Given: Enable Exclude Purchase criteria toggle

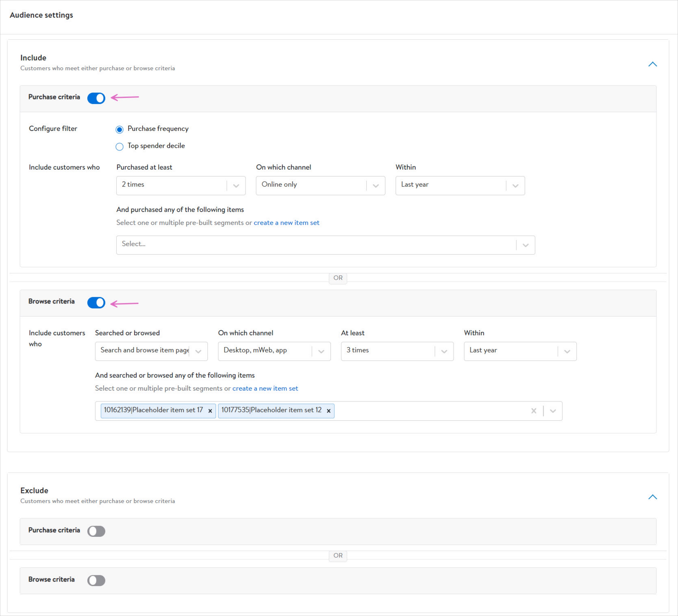Looking at the screenshot, I should (x=96, y=531).
